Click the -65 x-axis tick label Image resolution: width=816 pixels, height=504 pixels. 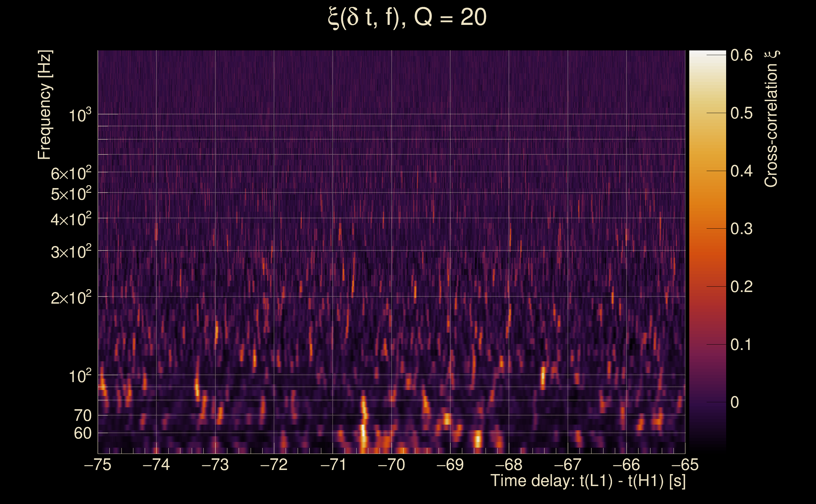pos(685,465)
